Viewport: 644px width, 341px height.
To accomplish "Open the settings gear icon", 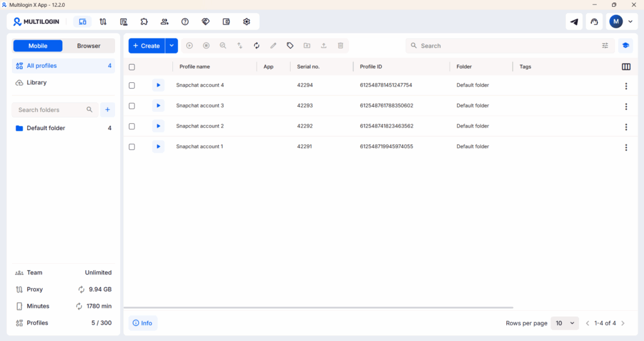I will (x=247, y=21).
